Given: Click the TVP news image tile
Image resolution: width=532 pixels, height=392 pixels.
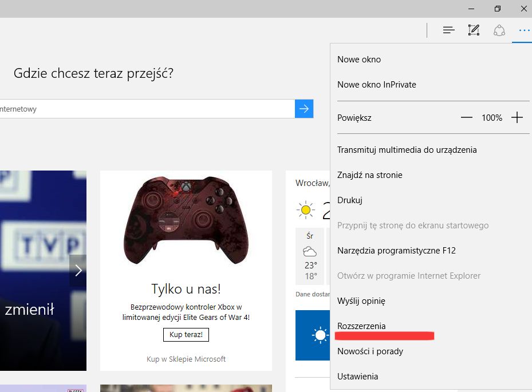Looking at the screenshot, I should click(x=43, y=270).
